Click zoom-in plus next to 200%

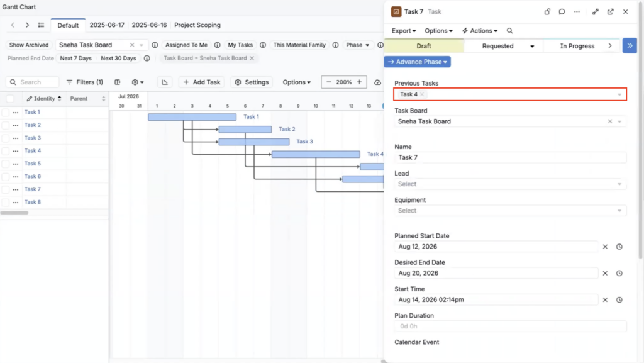[359, 82]
